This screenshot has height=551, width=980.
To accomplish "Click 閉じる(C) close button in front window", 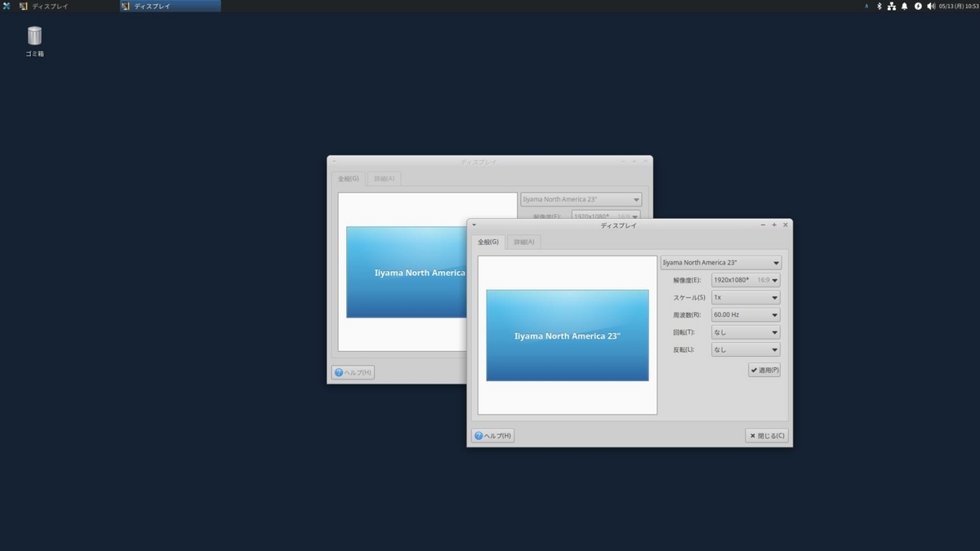I will tap(767, 436).
